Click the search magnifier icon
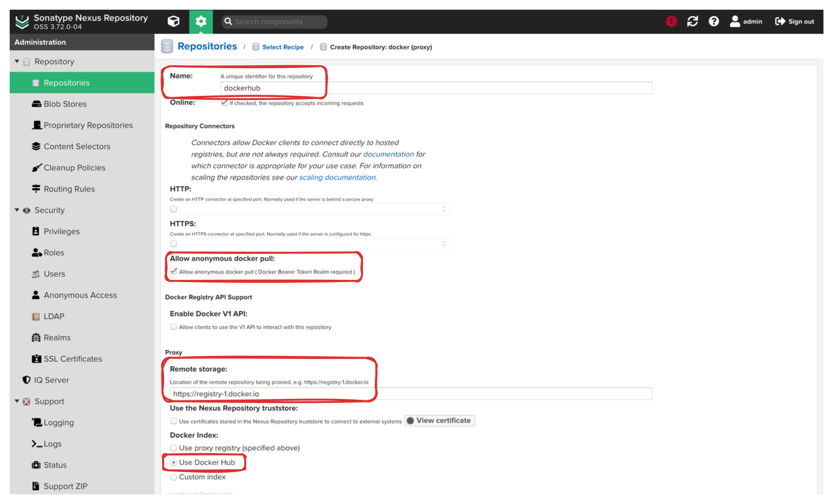Screen dimensions: 833x504 tap(228, 22)
